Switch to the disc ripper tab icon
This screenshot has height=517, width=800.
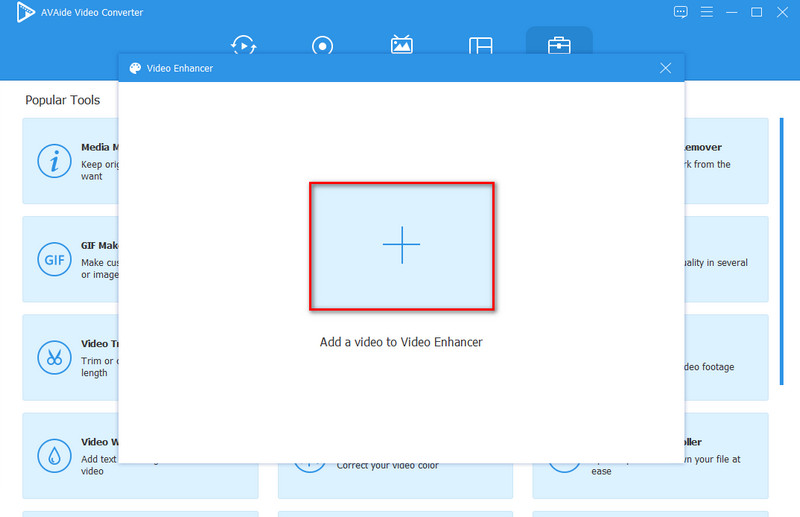click(322, 46)
